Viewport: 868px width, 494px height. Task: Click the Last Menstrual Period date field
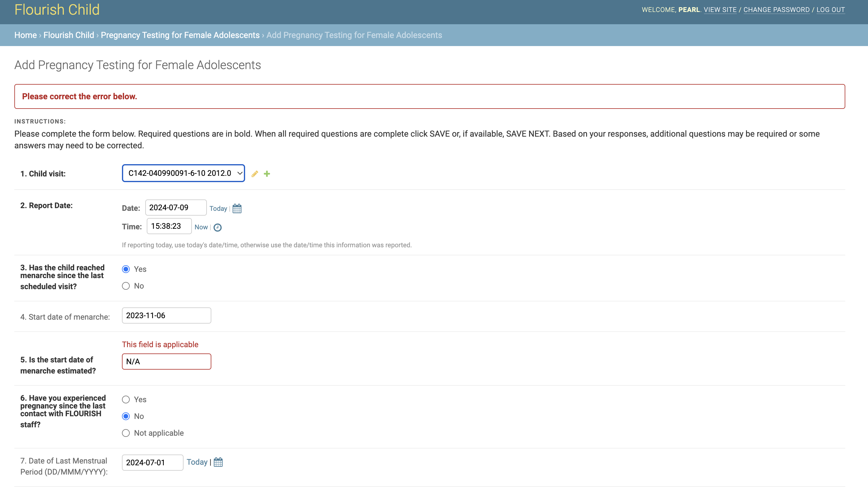click(152, 462)
